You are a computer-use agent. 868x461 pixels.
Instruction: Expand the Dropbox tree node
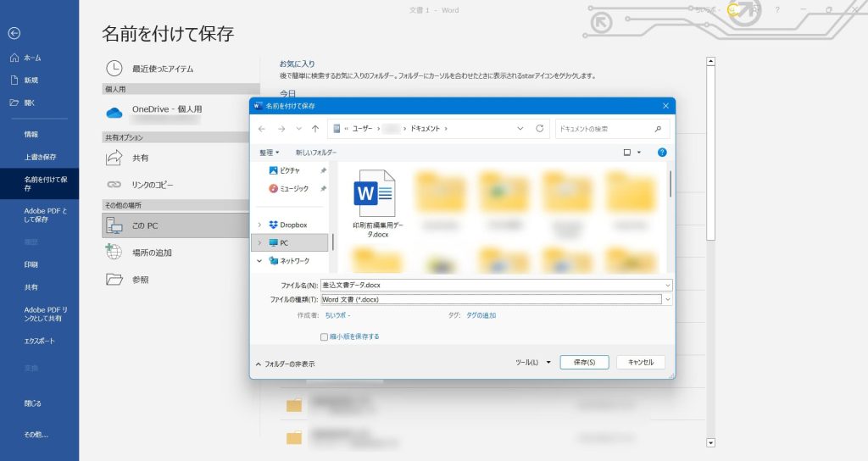pyautogui.click(x=259, y=225)
